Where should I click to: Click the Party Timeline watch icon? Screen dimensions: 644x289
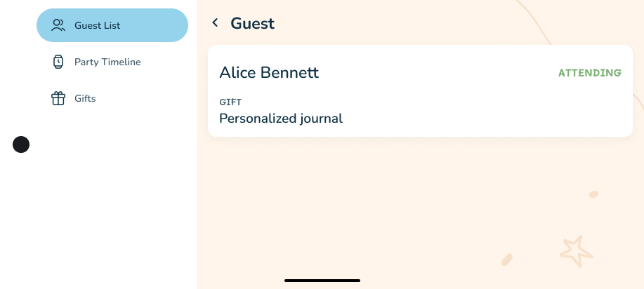click(x=58, y=62)
